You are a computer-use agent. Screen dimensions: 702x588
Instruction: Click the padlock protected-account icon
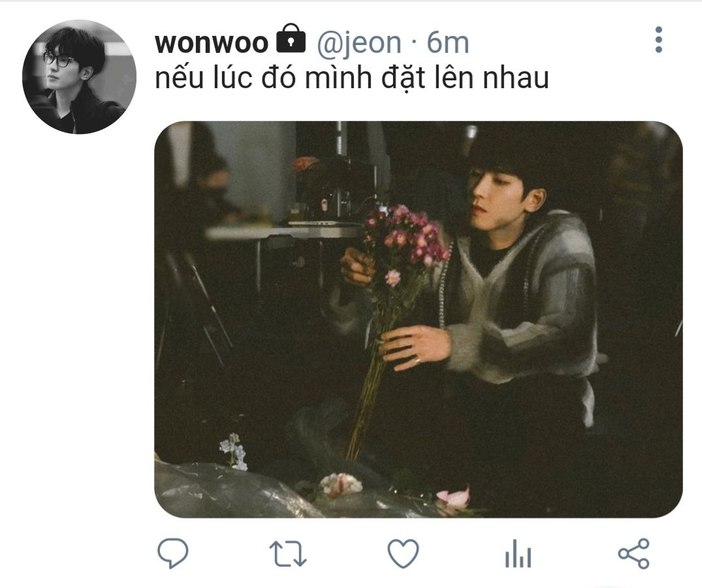pos(291,38)
